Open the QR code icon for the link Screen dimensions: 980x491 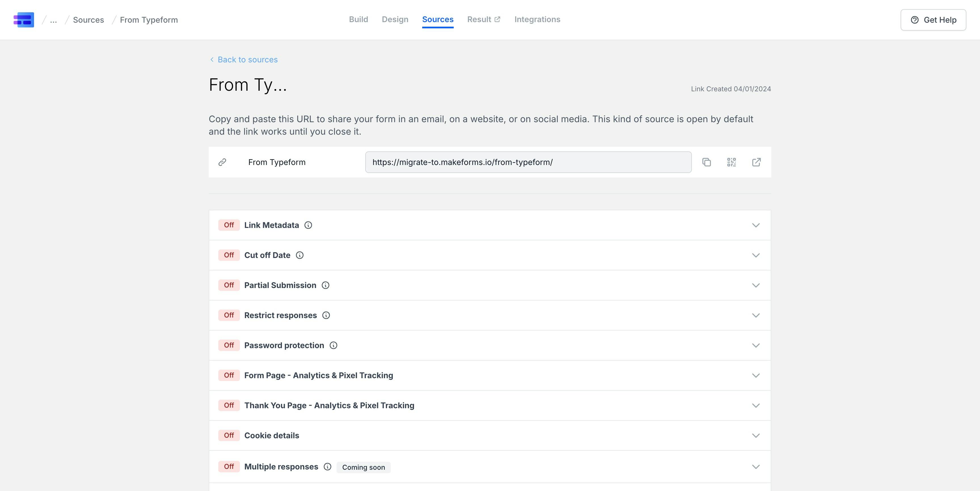(x=732, y=162)
